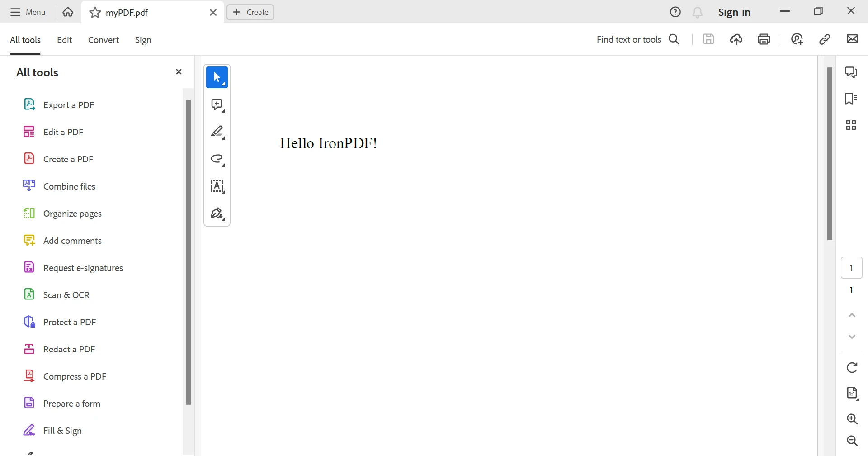Image resolution: width=868 pixels, height=456 pixels.
Task: Go to the next page arrow
Action: [852, 337]
